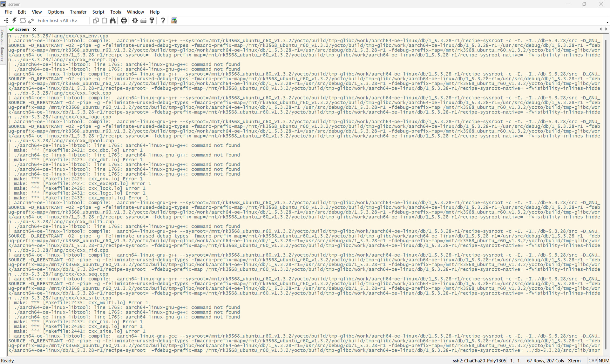Click the Quick Connect lightning icon
Screen dimensions: 610x364
point(14,21)
